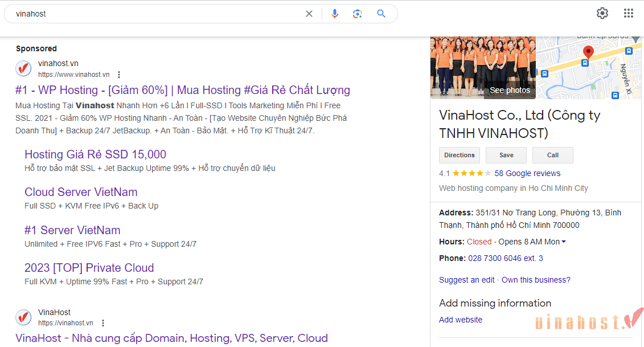The image size is (644, 347).
Task: Click the red location pin on the map
Action: tap(588, 52)
